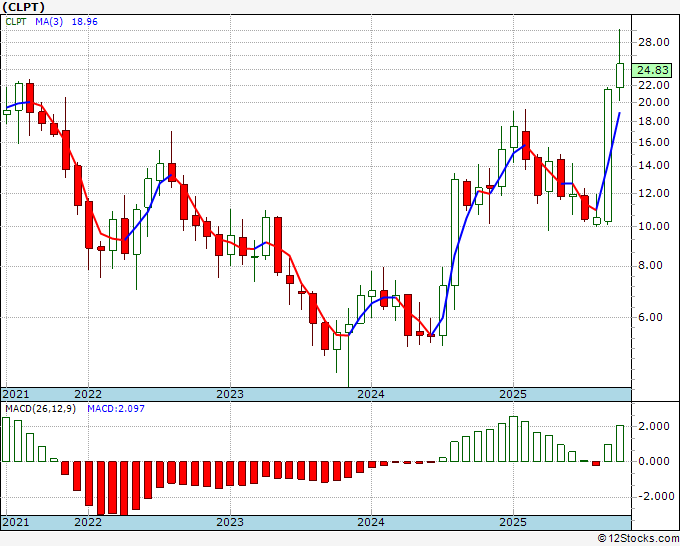Click the 22.00 price axis label
This screenshot has width=680, height=546.
click(654, 85)
